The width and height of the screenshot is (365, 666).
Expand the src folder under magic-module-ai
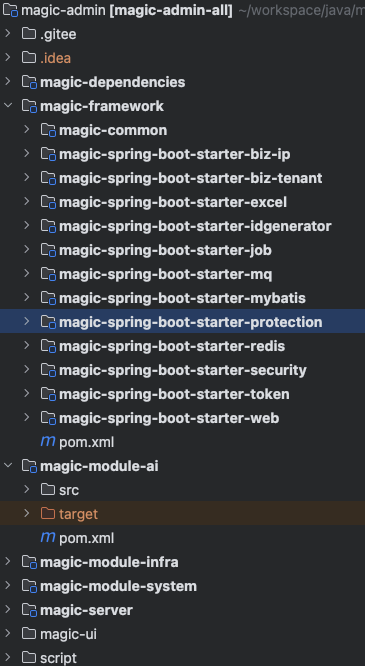click(x=27, y=489)
